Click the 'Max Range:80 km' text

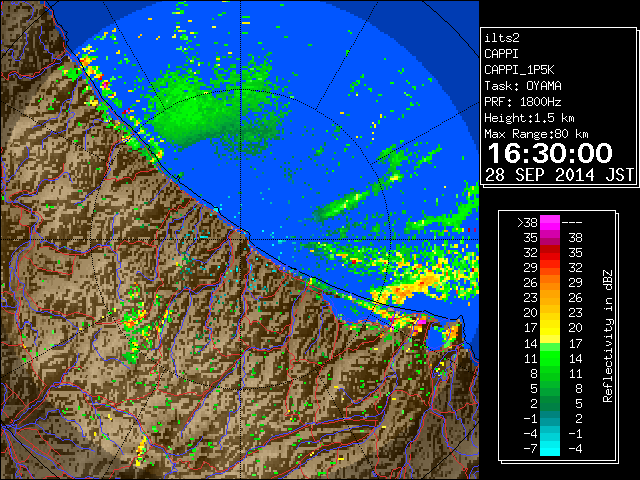[536, 134]
